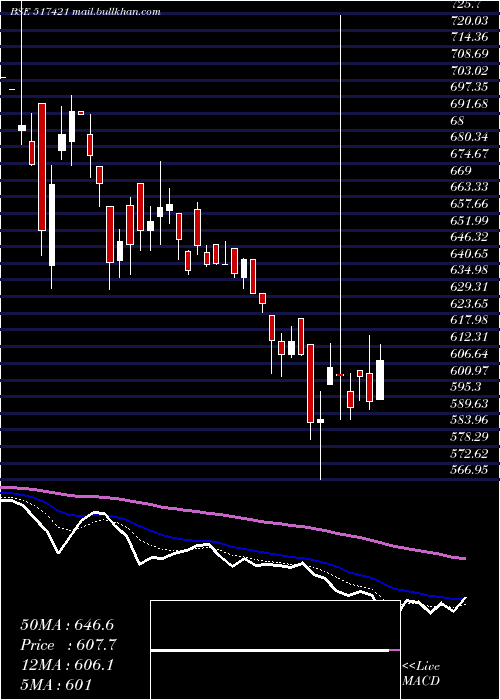Click the 703.02 price axis label
500x700 pixels.
tap(470, 71)
